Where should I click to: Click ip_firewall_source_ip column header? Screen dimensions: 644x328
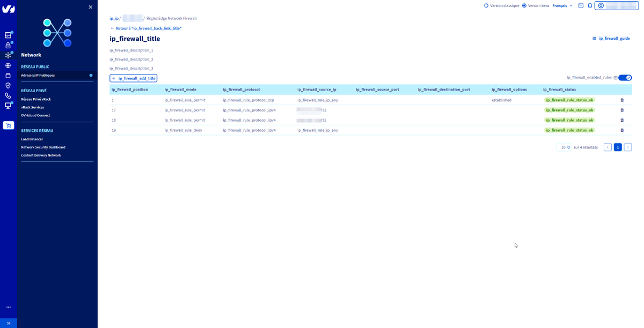317,90
